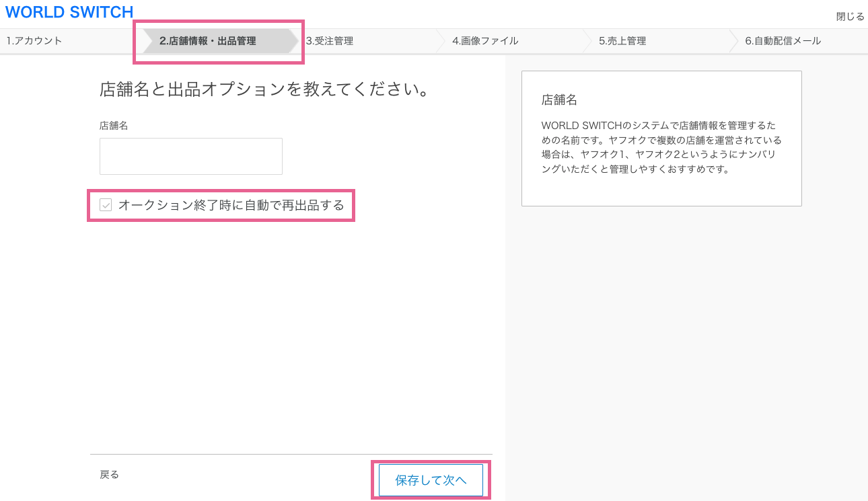The width and height of the screenshot is (868, 501).
Task: Click the 店舗名 label above the input
Action: click(114, 126)
